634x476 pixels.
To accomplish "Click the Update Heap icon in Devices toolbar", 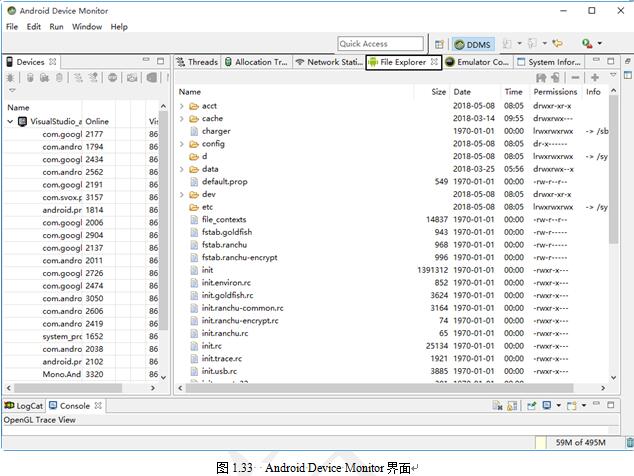I will click(x=30, y=78).
